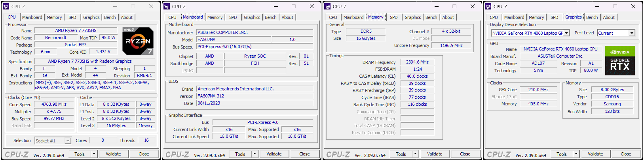Click the Threads value 16
This screenshot has height=161, width=644.
[146, 140]
